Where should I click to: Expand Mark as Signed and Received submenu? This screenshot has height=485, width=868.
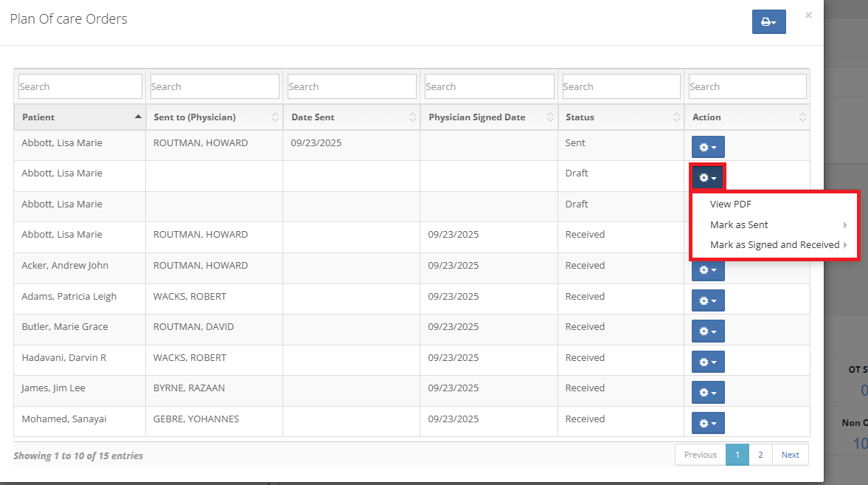pos(774,245)
